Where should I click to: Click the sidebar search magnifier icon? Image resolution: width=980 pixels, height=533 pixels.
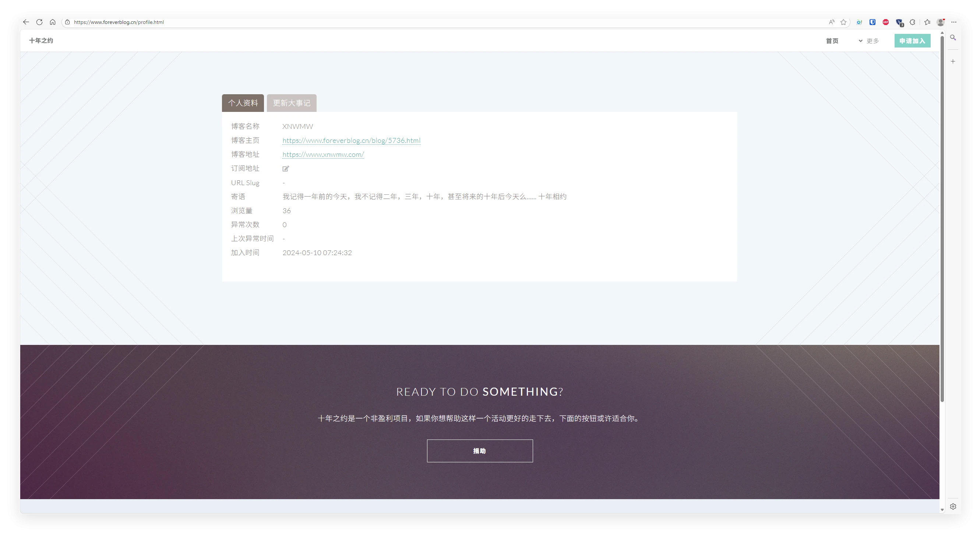(953, 38)
